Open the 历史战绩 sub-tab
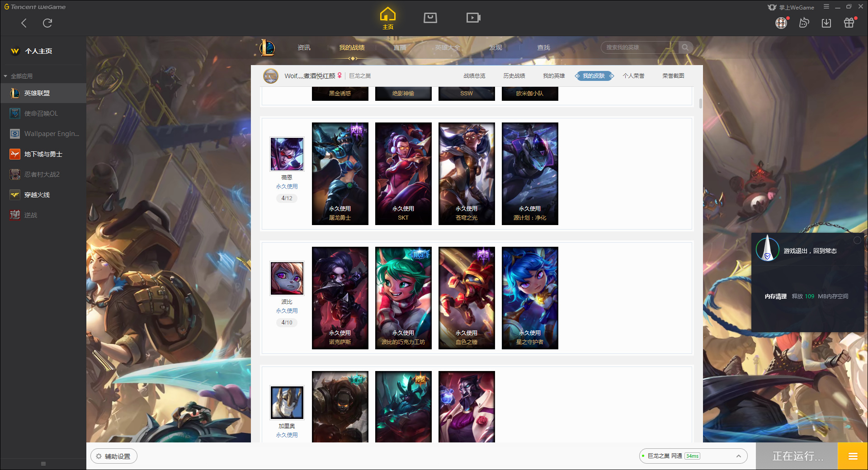This screenshot has width=868, height=470. point(514,76)
